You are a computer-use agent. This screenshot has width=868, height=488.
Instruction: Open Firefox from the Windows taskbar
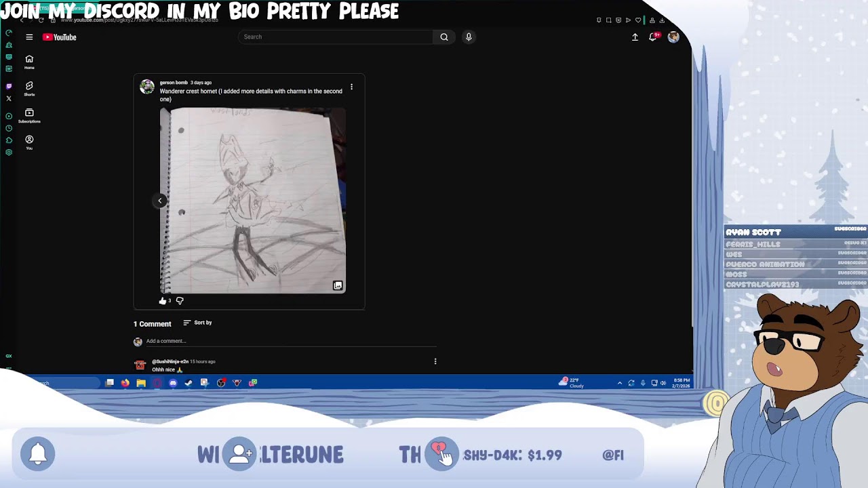[x=125, y=383]
